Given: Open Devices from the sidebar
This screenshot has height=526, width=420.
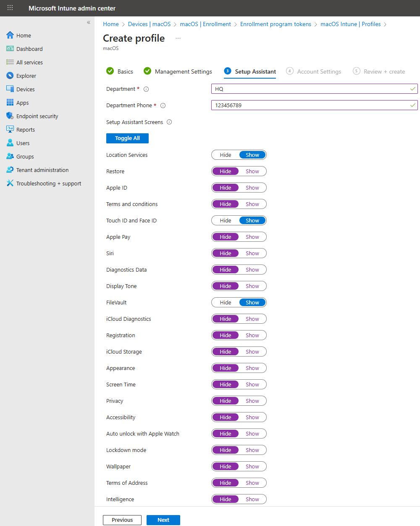Looking at the screenshot, I should 25,89.
